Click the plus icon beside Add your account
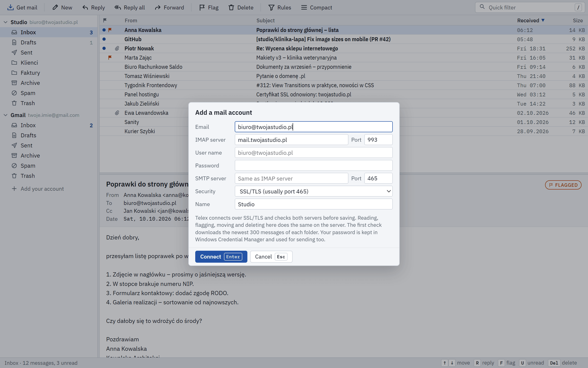The width and height of the screenshot is (588, 368). [14, 189]
